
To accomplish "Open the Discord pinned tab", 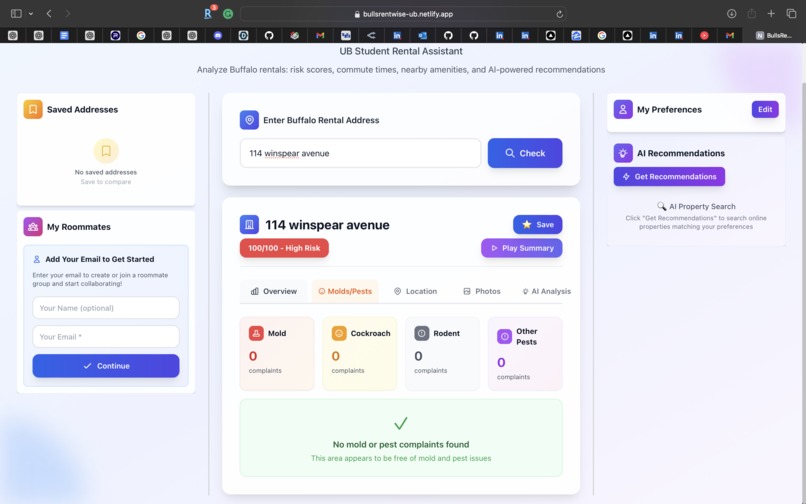I will (x=218, y=35).
